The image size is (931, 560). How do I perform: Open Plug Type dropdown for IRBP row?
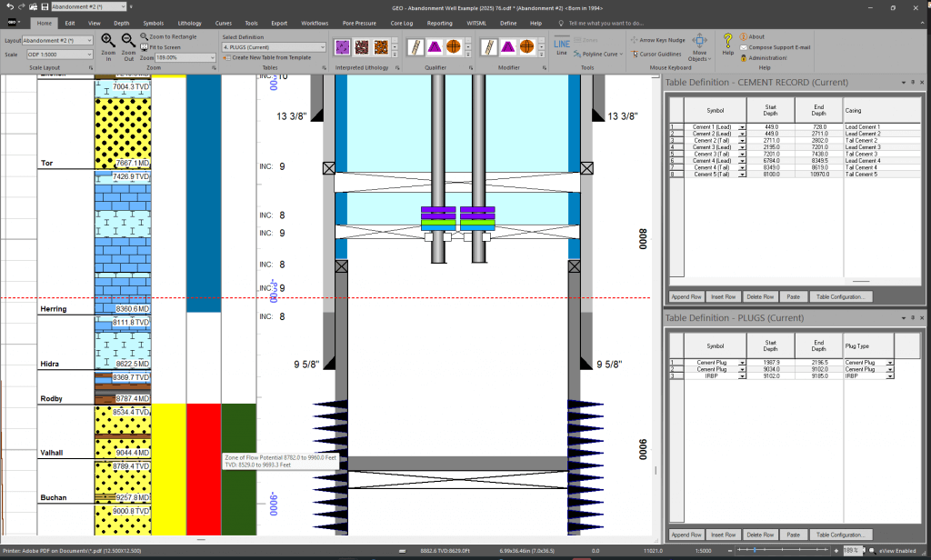tap(889, 375)
